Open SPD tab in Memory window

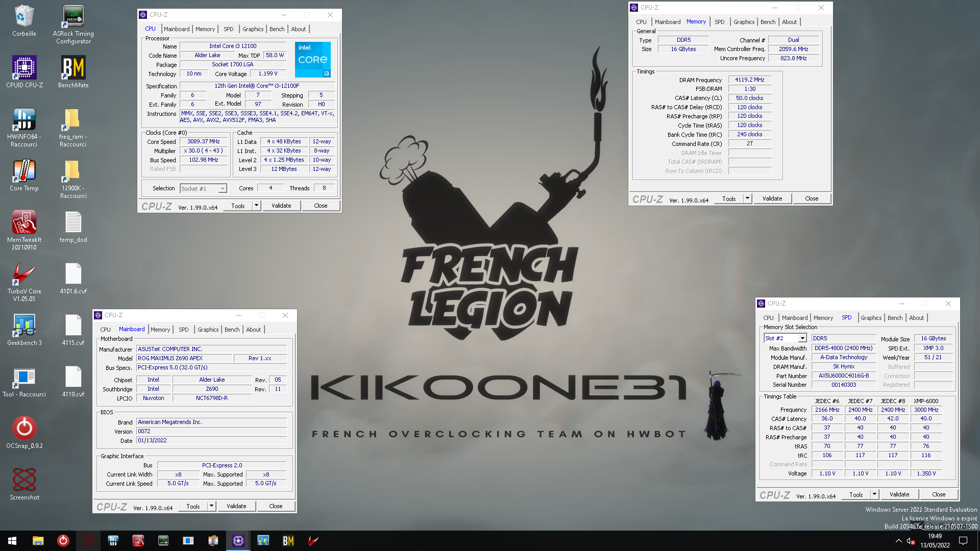[719, 22]
